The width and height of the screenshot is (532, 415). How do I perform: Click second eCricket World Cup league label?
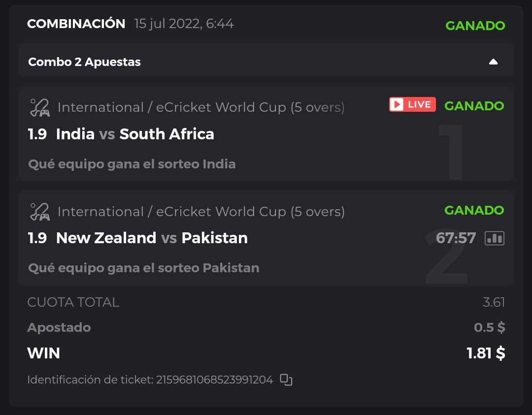tap(201, 212)
